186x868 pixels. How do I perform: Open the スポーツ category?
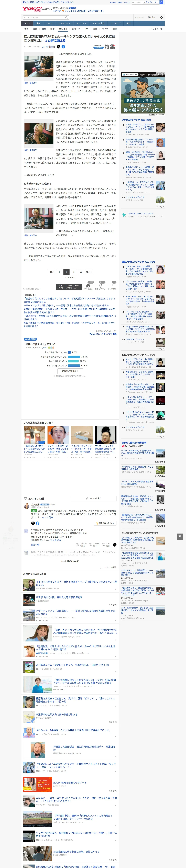(76, 29)
